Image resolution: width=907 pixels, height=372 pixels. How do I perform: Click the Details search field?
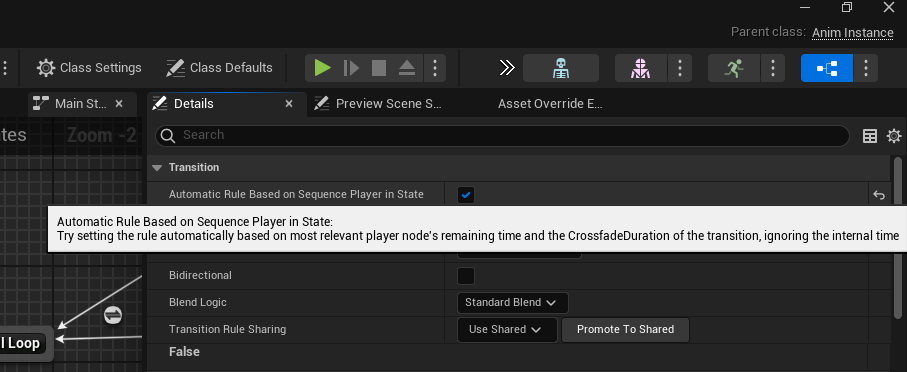(502, 135)
